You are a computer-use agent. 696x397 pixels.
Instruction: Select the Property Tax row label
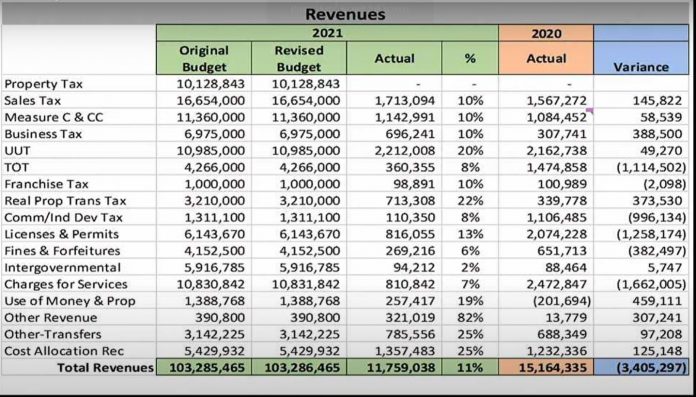tap(44, 84)
